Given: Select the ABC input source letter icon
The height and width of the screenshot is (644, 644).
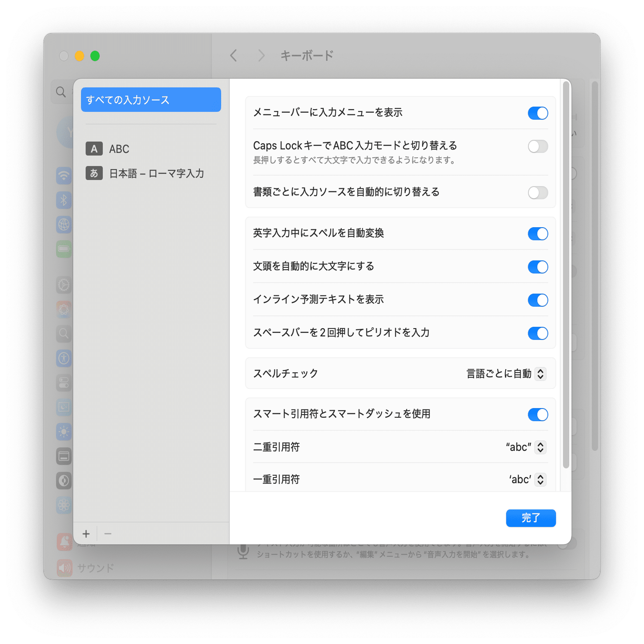Looking at the screenshot, I should point(94,149).
